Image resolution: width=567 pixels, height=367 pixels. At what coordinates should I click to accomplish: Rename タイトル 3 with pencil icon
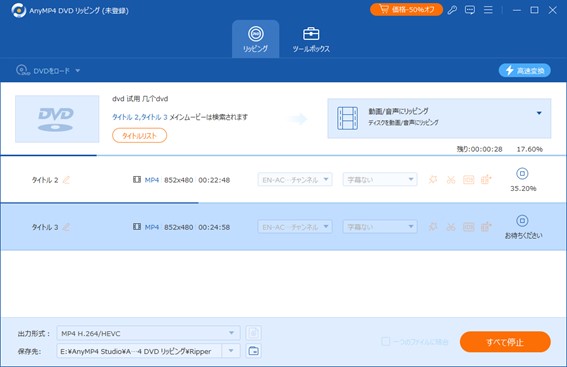(66, 227)
